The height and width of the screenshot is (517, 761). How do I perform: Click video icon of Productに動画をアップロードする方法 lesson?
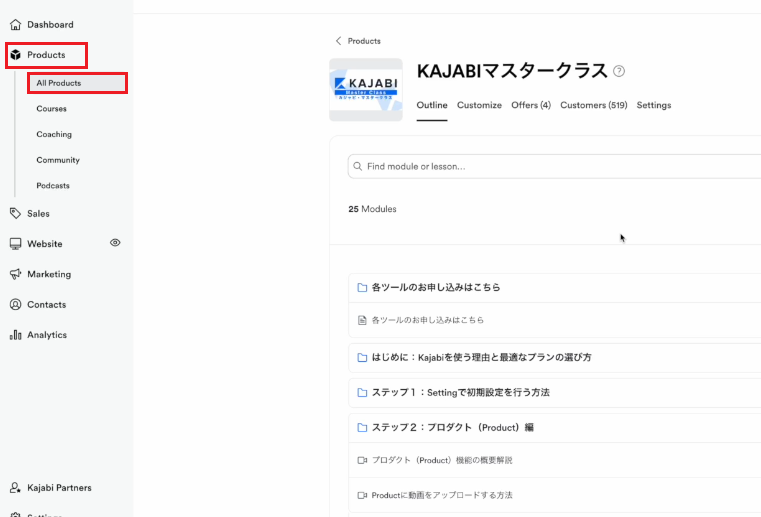362,495
